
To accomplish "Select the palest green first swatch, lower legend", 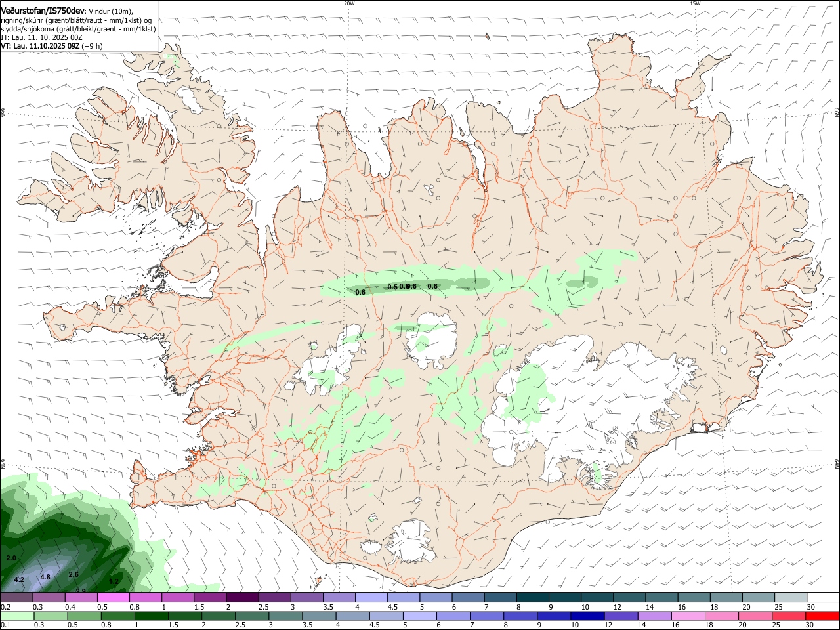I will pyautogui.click(x=16, y=616).
